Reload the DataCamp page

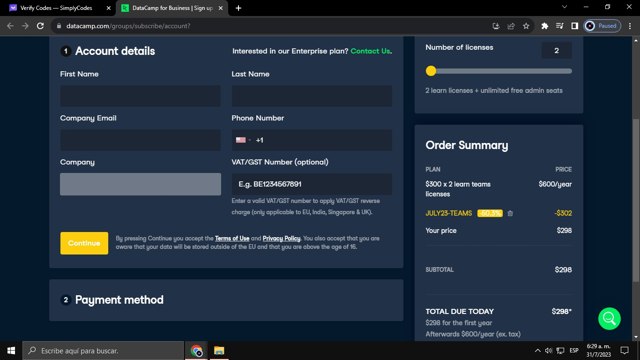click(x=40, y=26)
